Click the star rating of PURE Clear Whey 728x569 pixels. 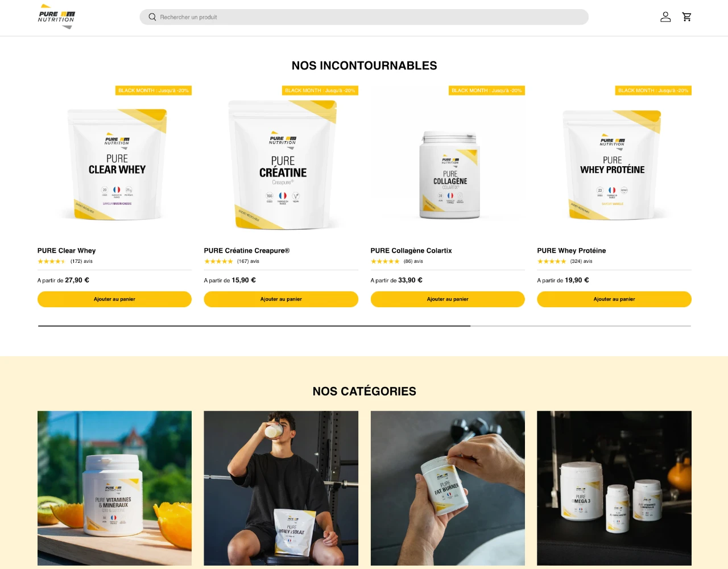point(51,262)
